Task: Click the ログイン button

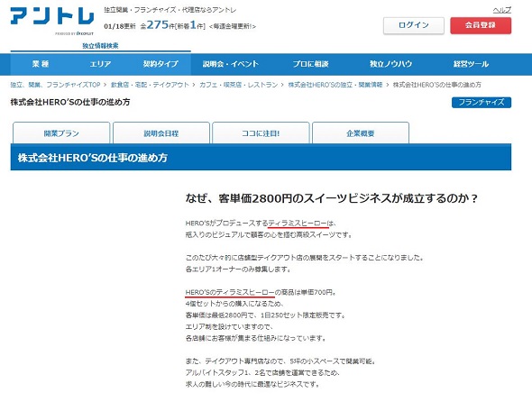Action: pos(414,25)
